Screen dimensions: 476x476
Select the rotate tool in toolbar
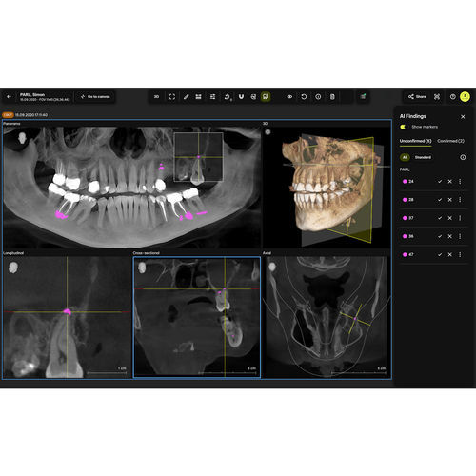pyautogui.click(x=228, y=97)
